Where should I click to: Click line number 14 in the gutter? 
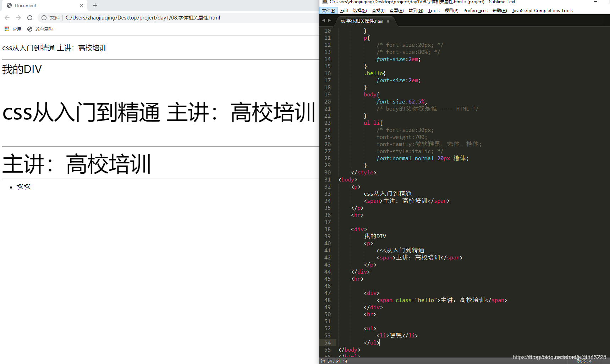[x=328, y=59]
